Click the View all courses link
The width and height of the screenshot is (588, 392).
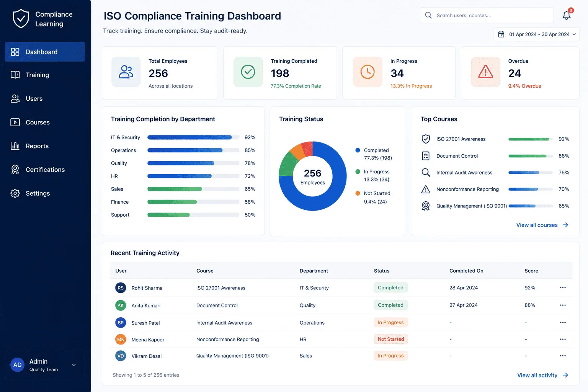tap(542, 225)
